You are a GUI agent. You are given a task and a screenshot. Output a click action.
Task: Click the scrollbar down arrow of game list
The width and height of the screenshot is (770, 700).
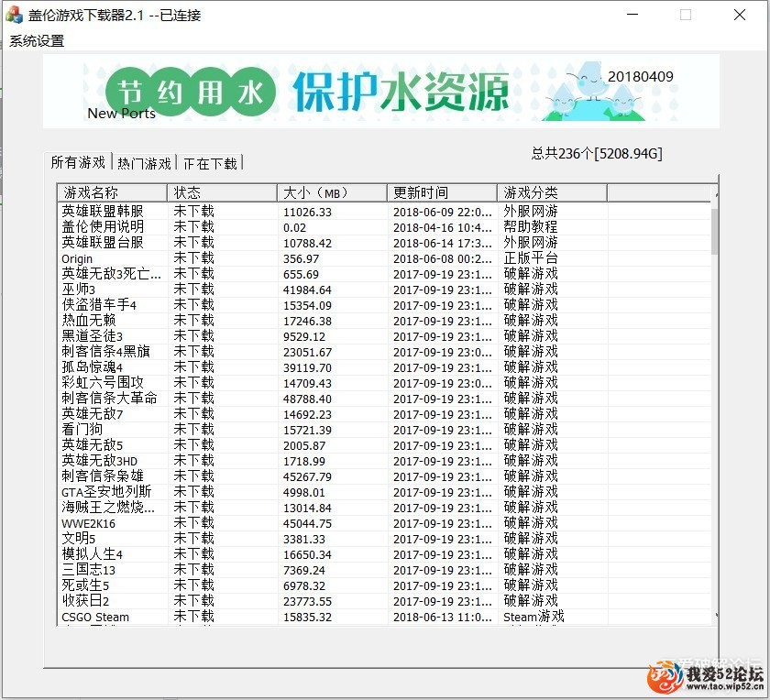coord(716,616)
